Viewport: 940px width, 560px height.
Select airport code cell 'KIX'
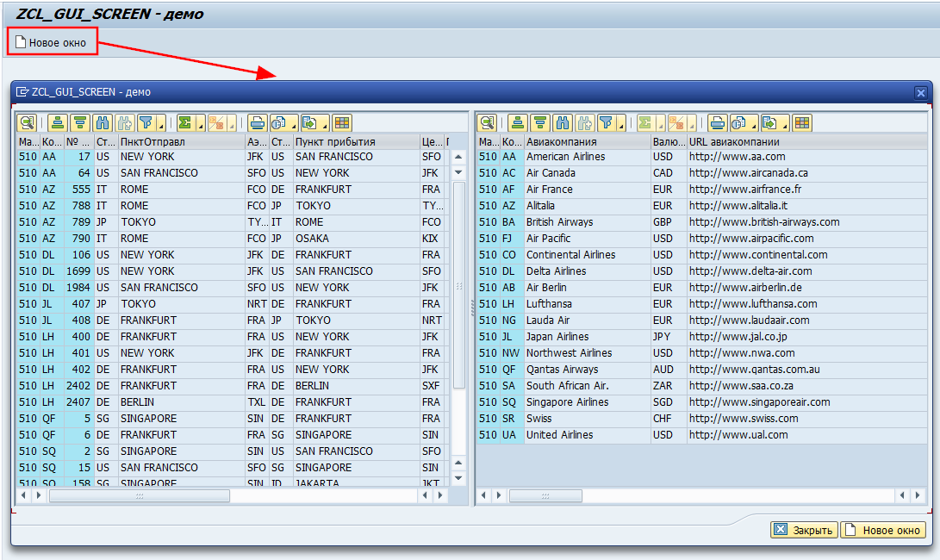pyautogui.click(x=433, y=239)
